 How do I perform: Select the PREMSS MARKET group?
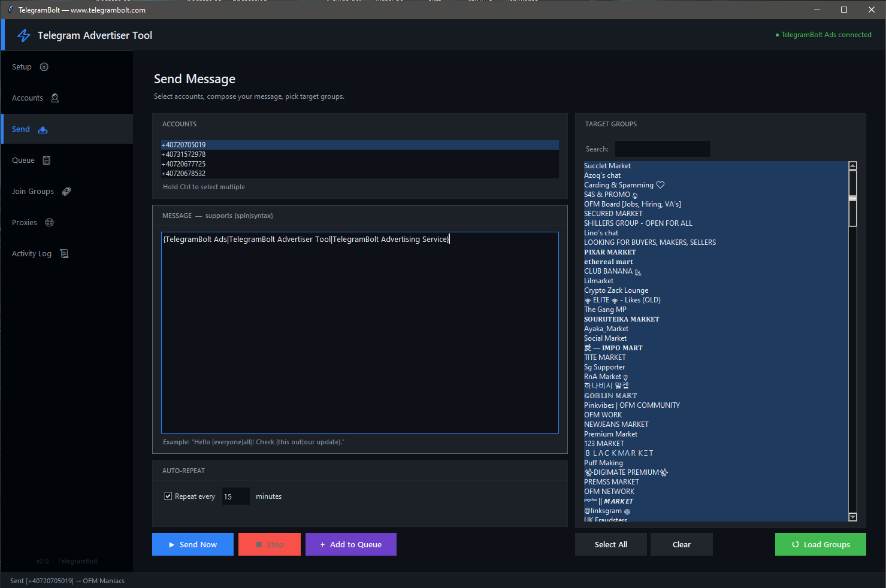tap(716, 482)
